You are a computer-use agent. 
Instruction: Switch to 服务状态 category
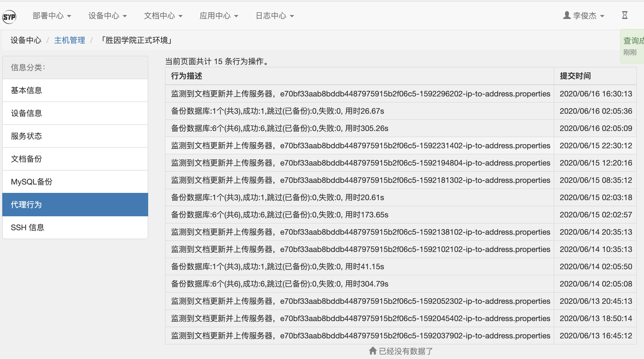pyautogui.click(x=75, y=136)
